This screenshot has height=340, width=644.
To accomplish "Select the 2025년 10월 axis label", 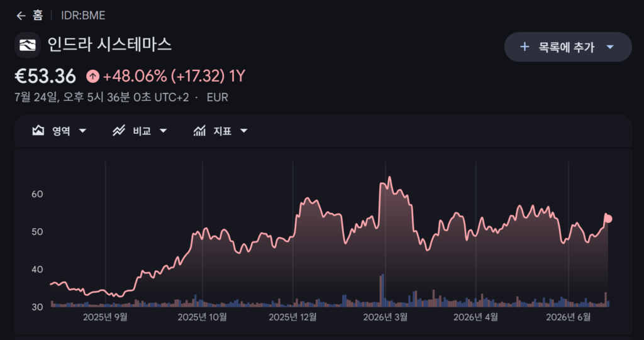I will click(x=202, y=317).
